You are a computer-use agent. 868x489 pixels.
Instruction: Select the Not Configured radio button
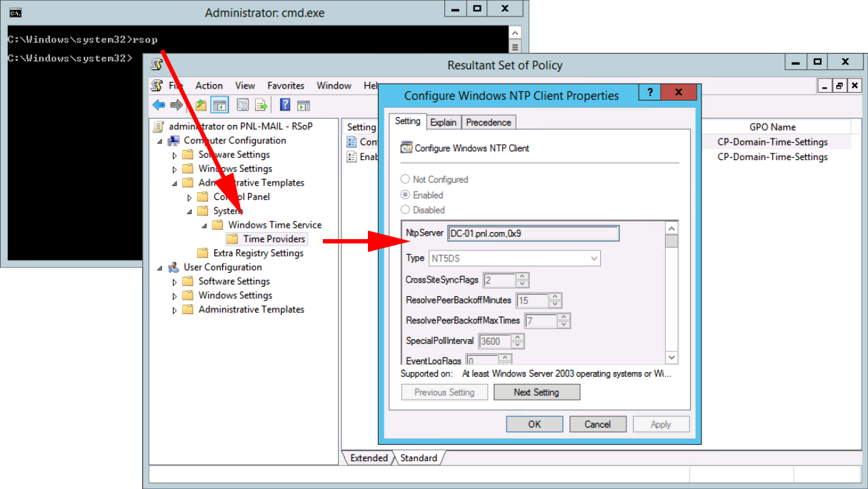406,180
